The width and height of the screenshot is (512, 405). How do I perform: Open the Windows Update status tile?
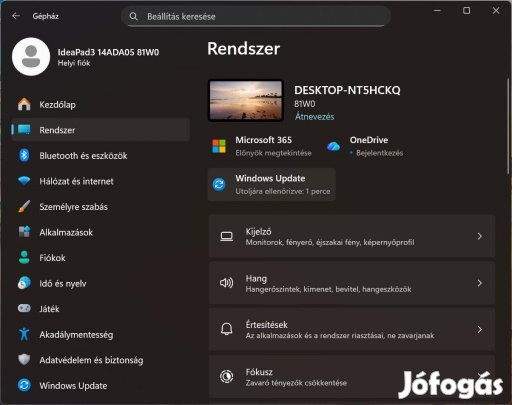(272, 184)
